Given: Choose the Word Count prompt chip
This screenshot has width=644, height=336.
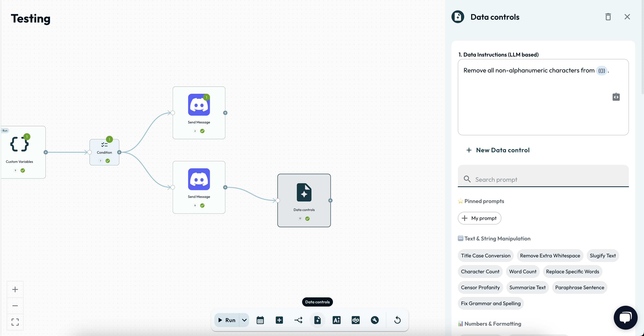Looking at the screenshot, I should [522, 272].
